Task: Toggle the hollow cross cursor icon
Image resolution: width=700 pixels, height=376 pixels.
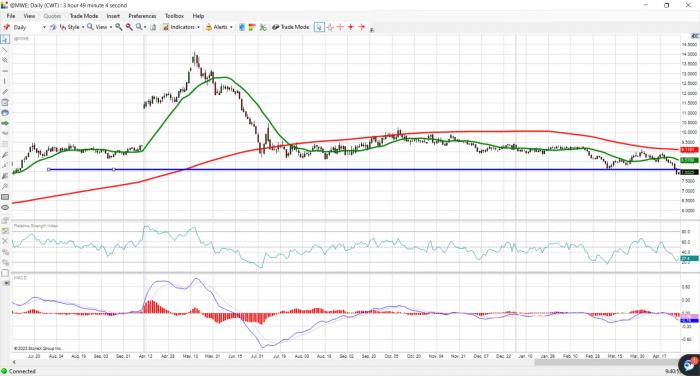Action: coord(330,27)
